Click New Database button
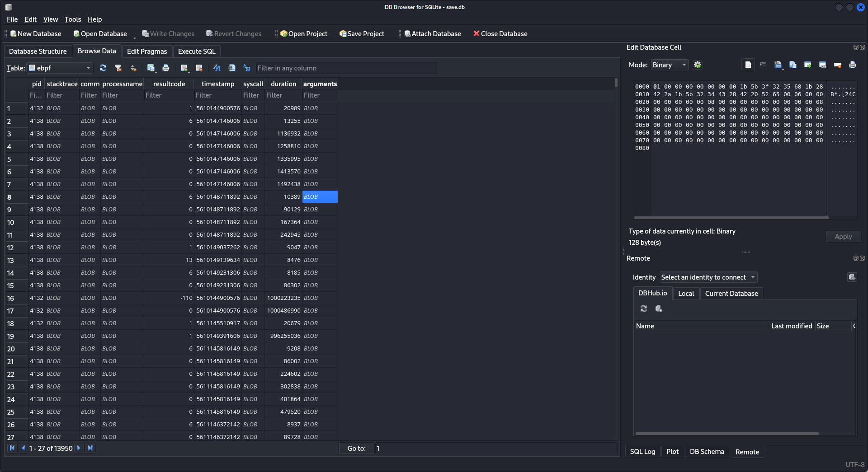The width and height of the screenshot is (868, 472). (x=36, y=33)
